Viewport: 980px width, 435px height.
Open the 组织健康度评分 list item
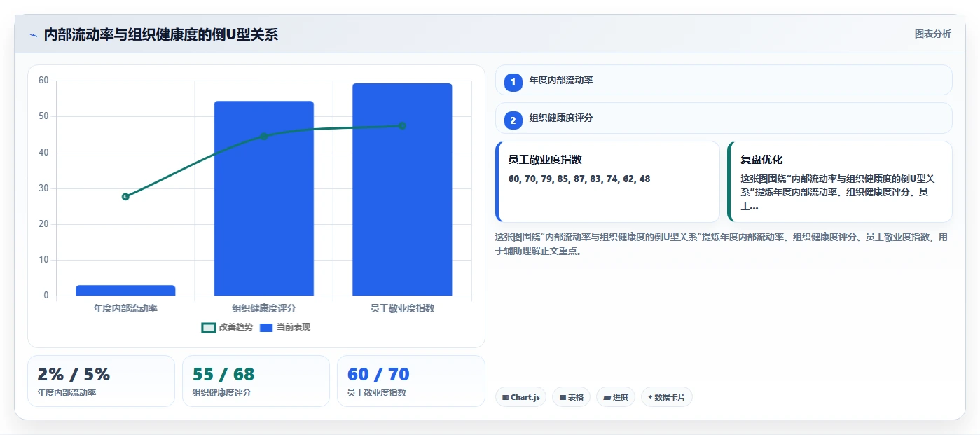click(724, 118)
